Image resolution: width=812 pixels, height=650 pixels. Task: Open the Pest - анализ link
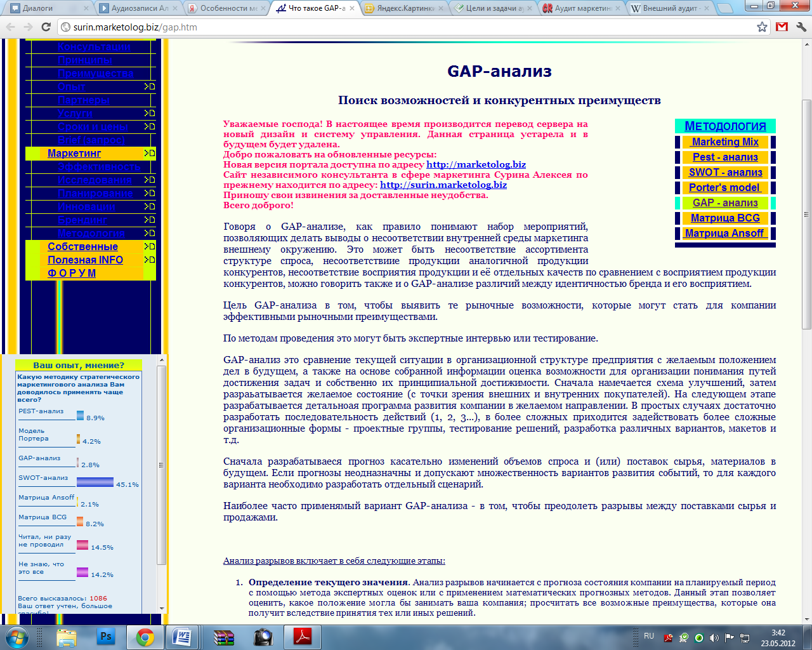pyautogui.click(x=725, y=157)
